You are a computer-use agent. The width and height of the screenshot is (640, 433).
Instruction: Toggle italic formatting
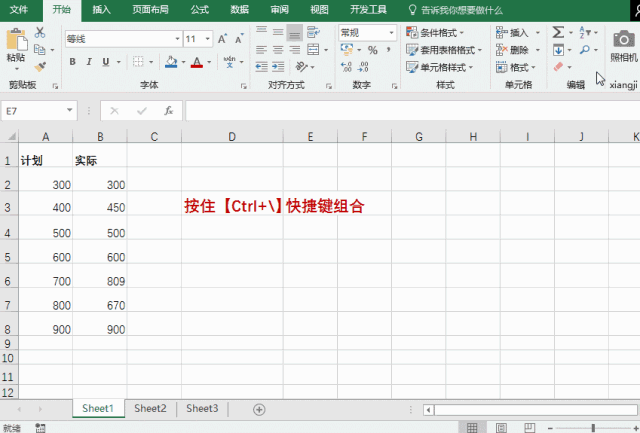[x=90, y=62]
